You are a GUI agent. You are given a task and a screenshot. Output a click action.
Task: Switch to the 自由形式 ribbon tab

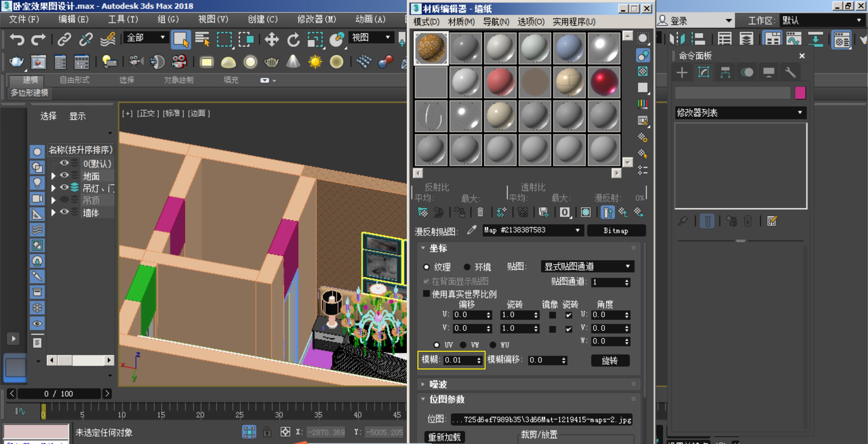click(75, 80)
